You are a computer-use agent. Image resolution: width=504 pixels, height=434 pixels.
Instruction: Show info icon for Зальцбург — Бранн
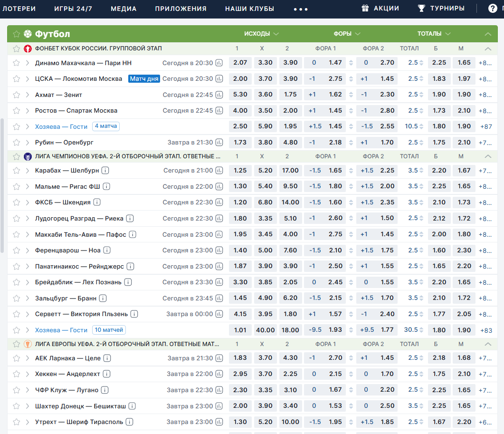103,298
